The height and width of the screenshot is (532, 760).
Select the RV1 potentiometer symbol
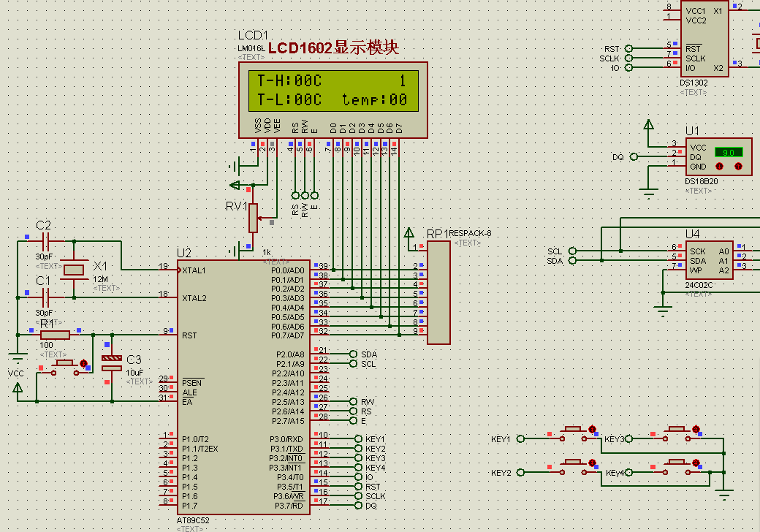point(253,218)
